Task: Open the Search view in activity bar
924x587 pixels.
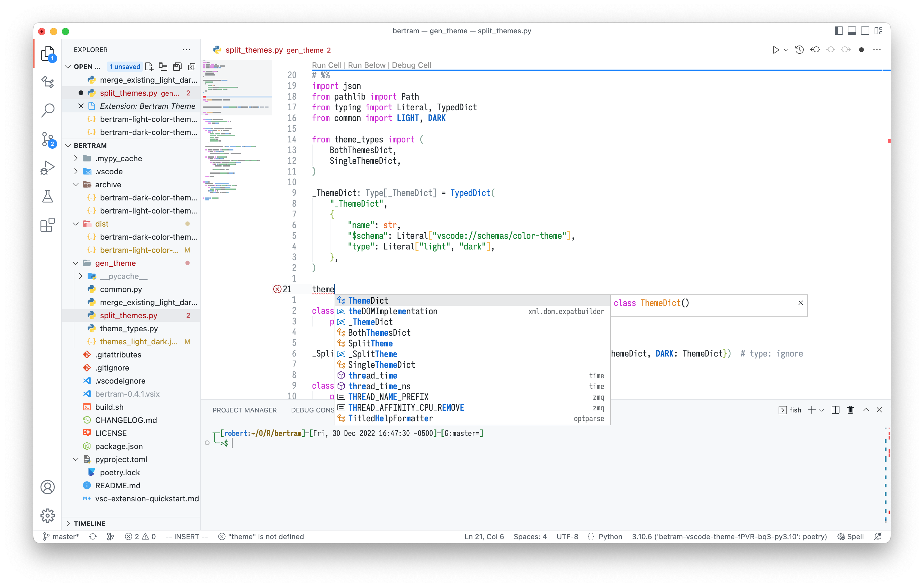Action: click(x=48, y=110)
